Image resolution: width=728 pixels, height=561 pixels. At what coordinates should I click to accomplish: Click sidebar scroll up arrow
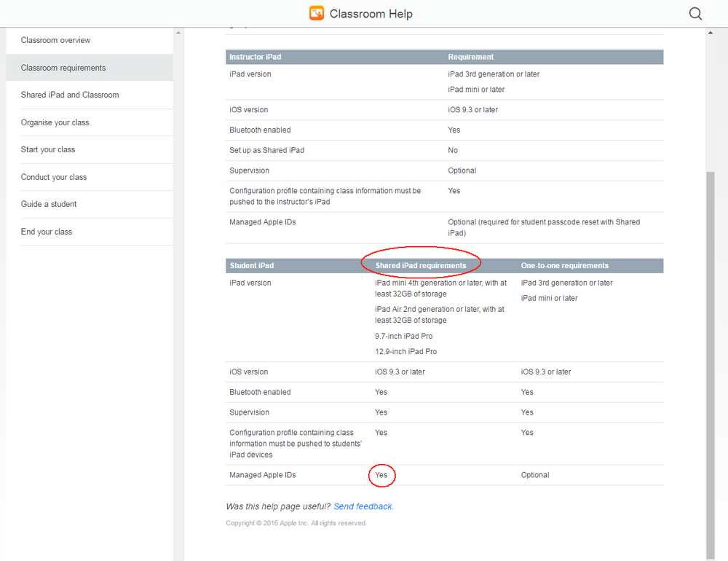pyautogui.click(x=178, y=33)
